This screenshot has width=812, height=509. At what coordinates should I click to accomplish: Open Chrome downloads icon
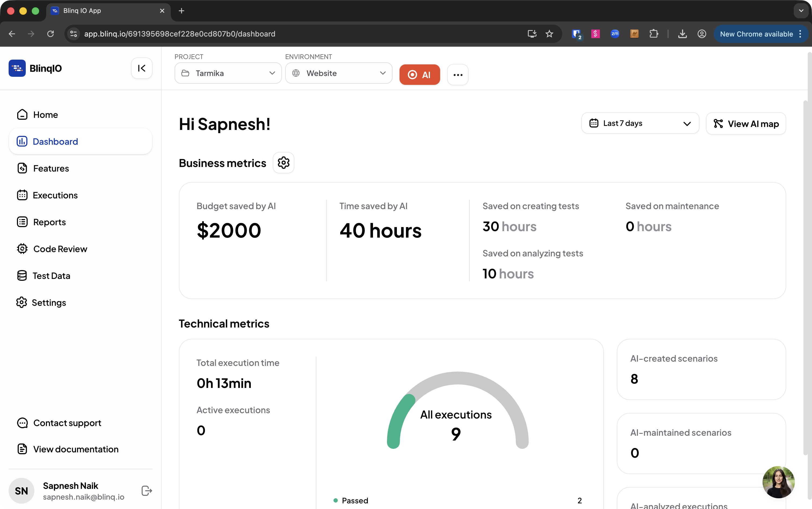[682, 34]
